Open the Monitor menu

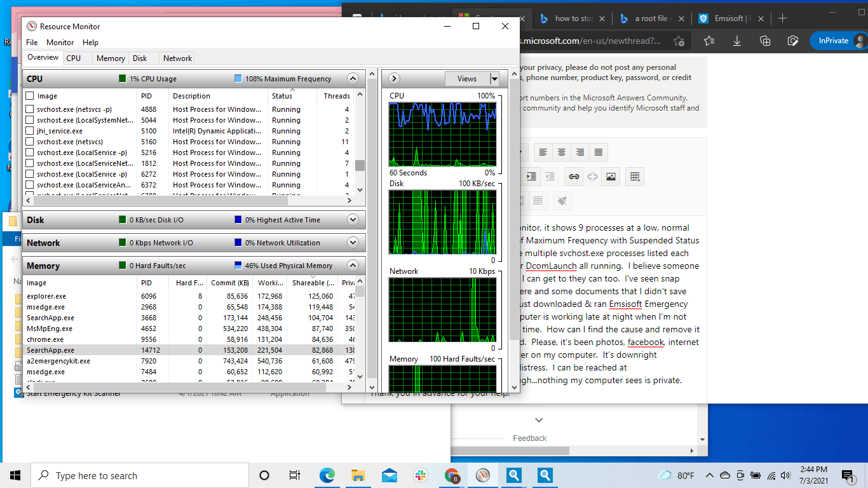[x=60, y=43]
